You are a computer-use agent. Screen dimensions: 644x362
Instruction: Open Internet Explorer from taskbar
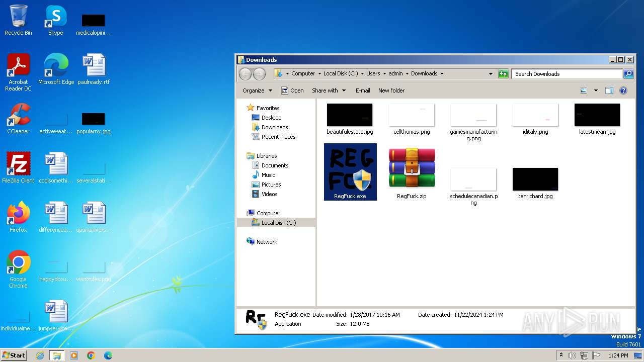pyautogui.click(x=40, y=355)
